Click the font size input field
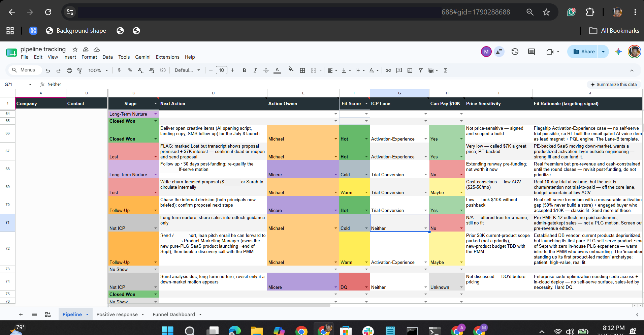The width and height of the screenshot is (644, 335). click(221, 70)
